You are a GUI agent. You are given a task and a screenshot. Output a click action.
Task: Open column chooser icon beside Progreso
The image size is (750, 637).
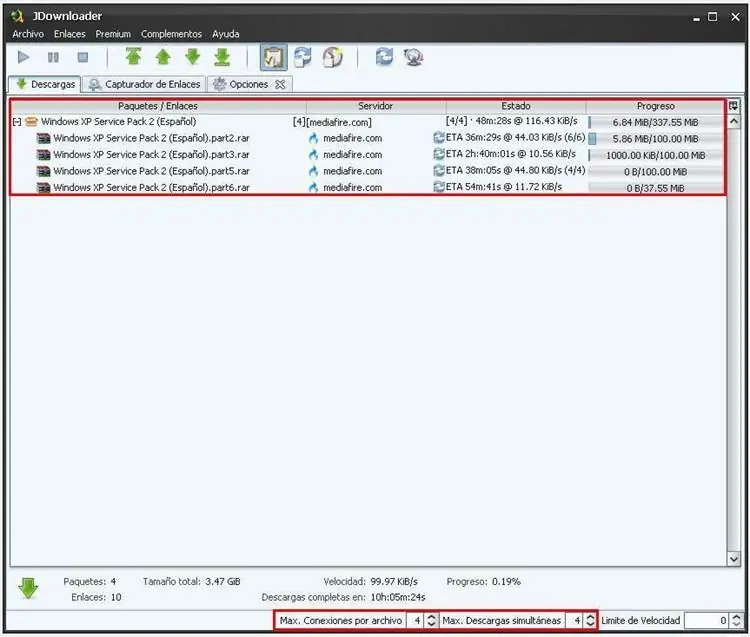point(734,106)
